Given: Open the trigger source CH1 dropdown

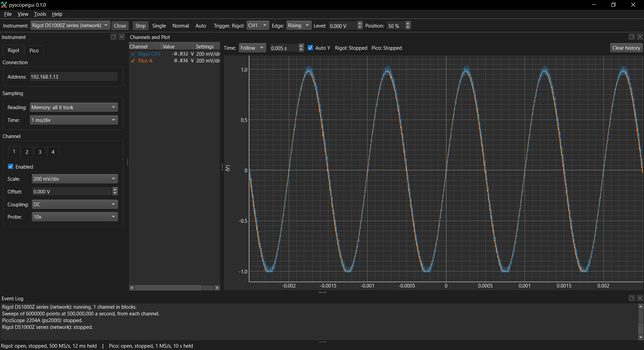Looking at the screenshot, I should pyautogui.click(x=258, y=26).
